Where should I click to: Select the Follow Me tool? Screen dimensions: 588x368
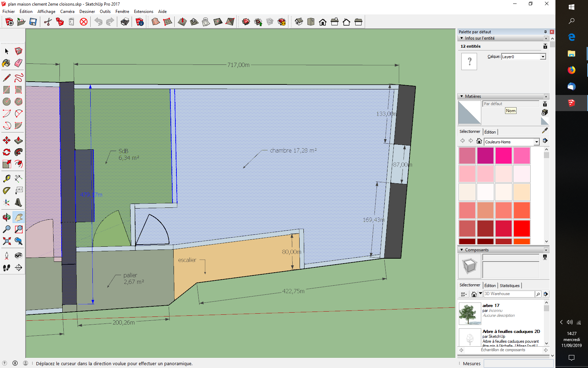tap(19, 152)
